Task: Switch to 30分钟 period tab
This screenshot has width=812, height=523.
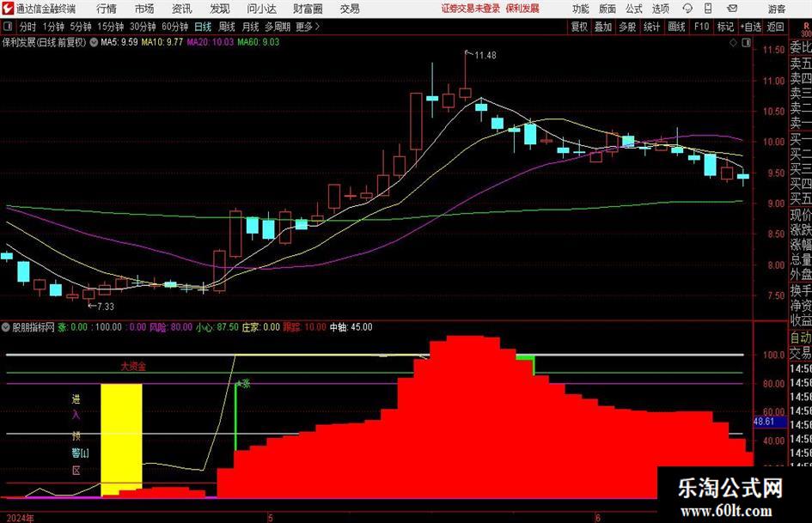Action: pyautogui.click(x=143, y=27)
